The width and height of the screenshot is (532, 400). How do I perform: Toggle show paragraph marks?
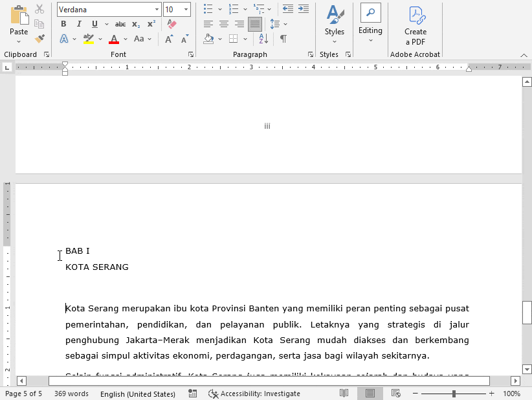point(283,39)
